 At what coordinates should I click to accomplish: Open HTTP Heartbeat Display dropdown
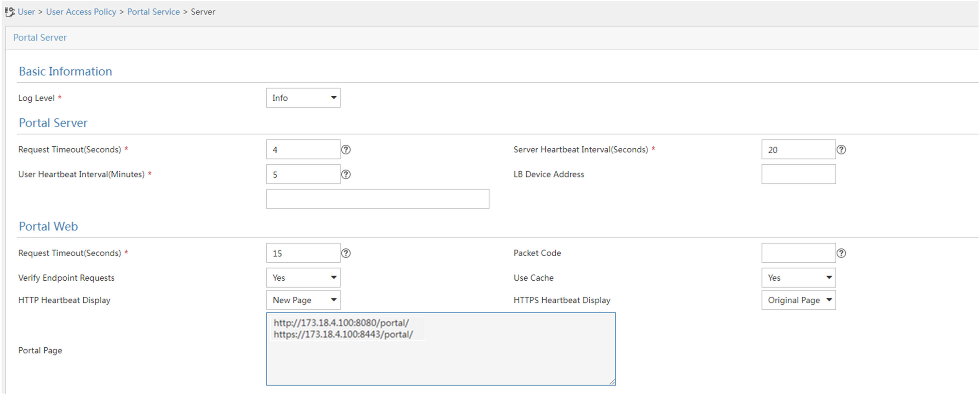(x=303, y=300)
